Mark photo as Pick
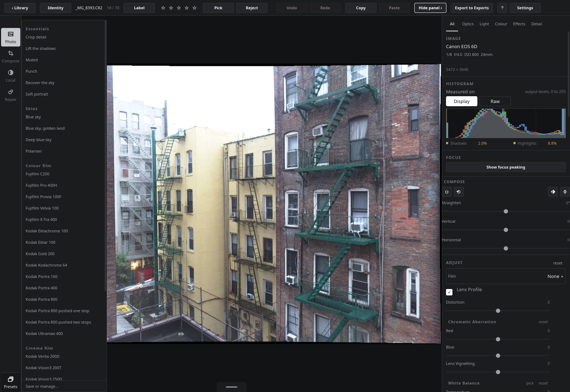The width and height of the screenshot is (570, 392). pos(218,8)
